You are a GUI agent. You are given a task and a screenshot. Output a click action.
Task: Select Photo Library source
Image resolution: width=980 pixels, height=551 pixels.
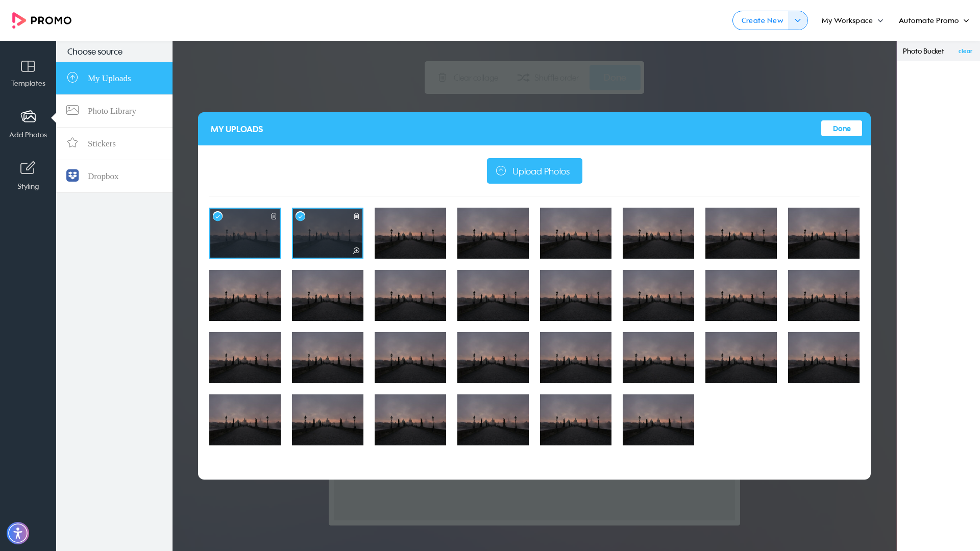[114, 111]
